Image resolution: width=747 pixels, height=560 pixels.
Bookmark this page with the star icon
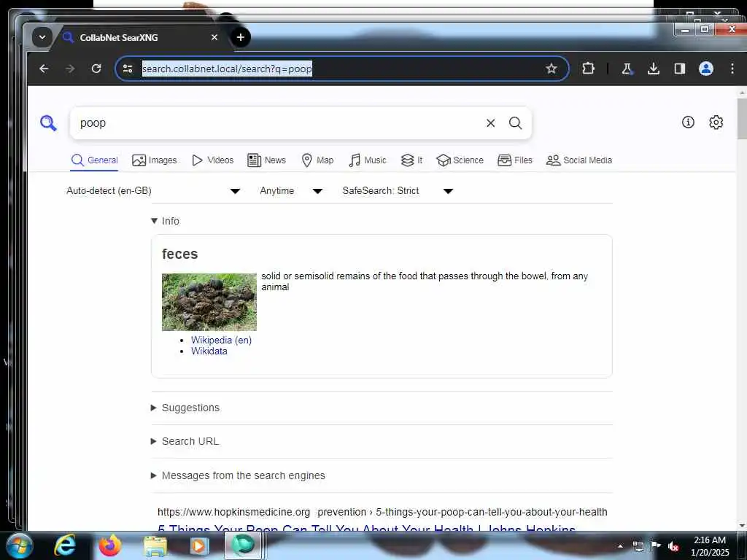[551, 69]
